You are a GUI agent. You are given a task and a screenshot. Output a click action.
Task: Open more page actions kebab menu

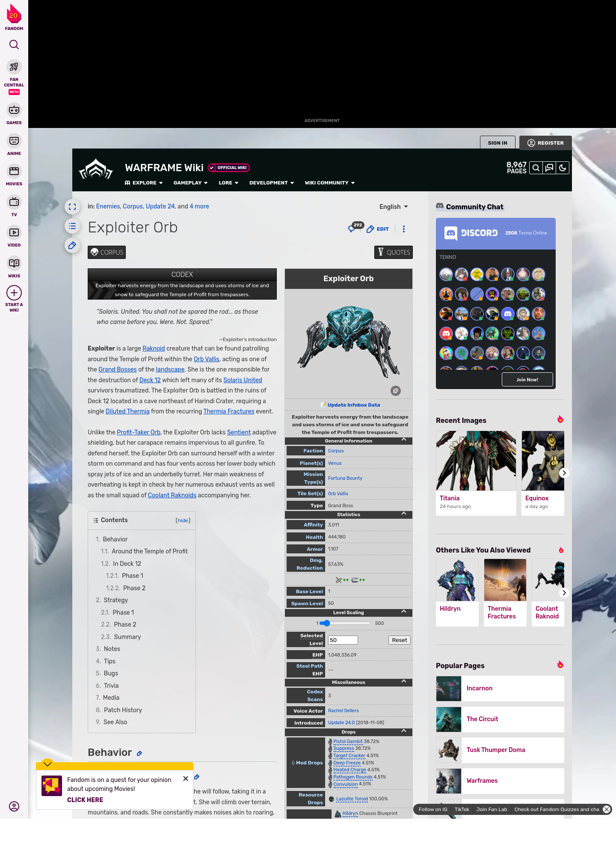click(x=404, y=229)
